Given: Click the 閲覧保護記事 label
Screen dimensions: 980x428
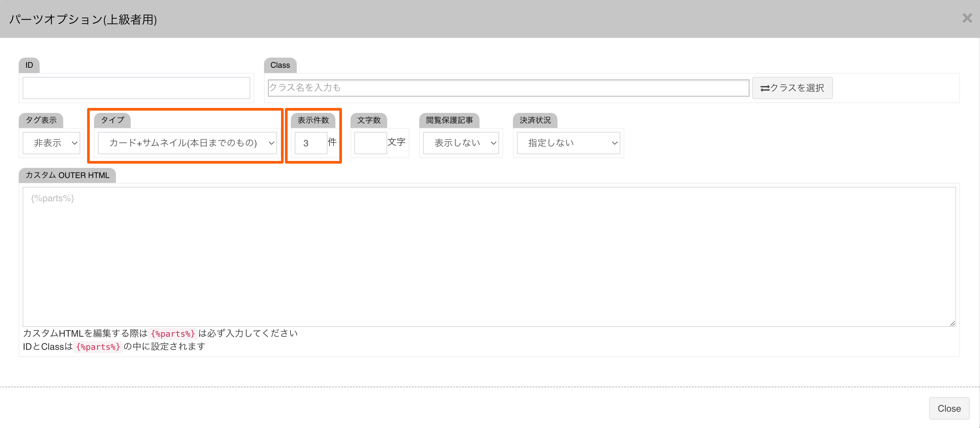Looking at the screenshot, I should [449, 120].
